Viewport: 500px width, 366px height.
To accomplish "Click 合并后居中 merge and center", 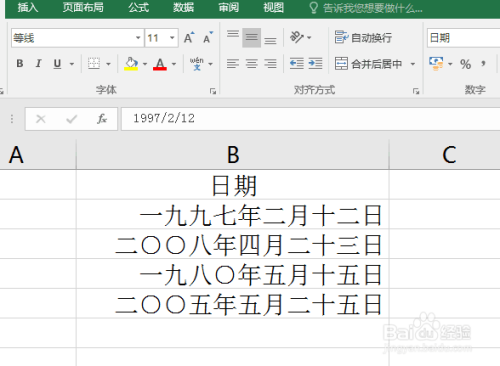I will point(368,63).
